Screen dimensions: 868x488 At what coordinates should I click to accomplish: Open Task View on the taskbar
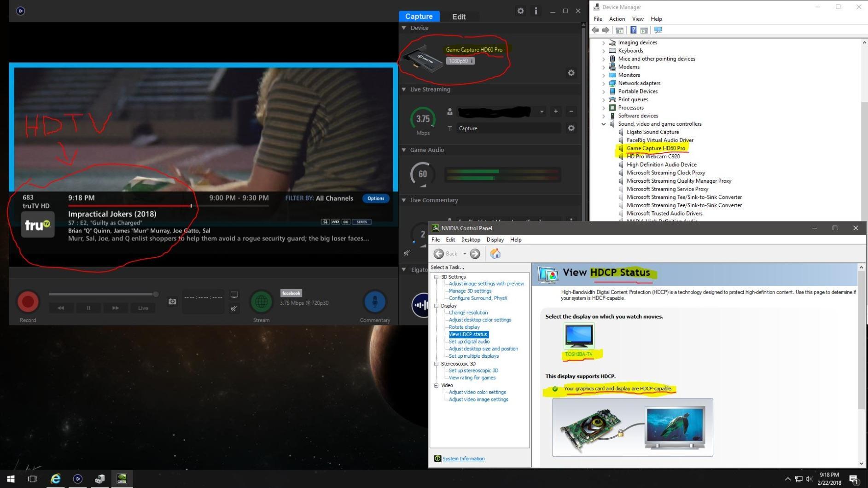[32, 479]
